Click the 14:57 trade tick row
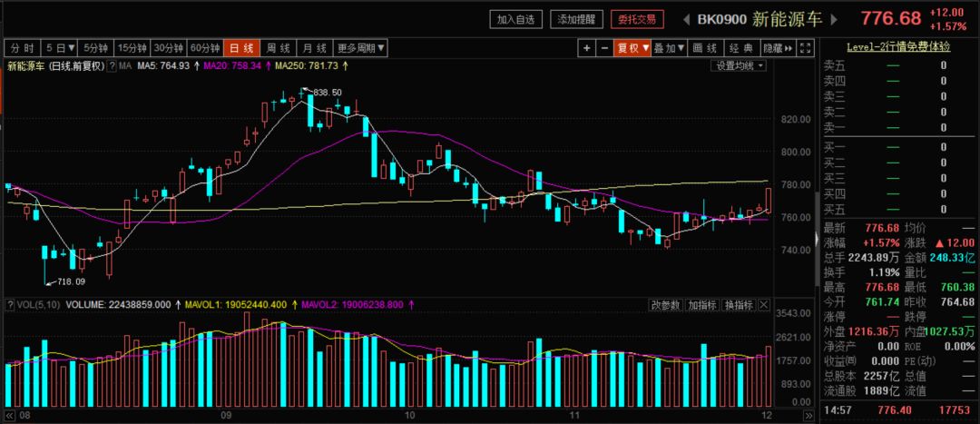The height and width of the screenshot is (424, 980). coord(898,411)
